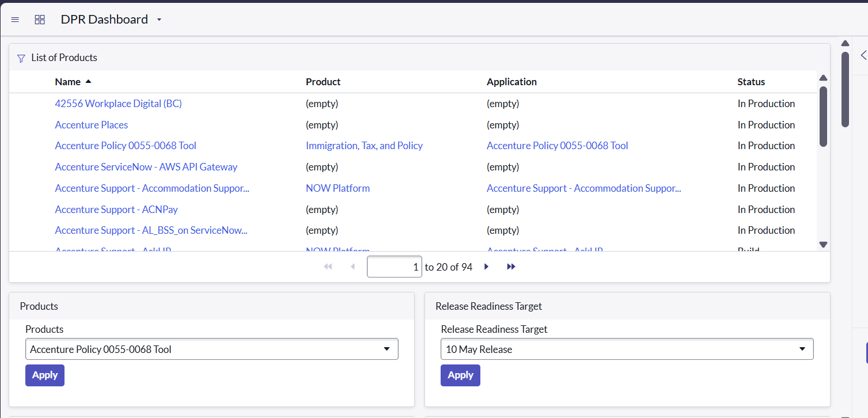Sort by the Status column header
Image resolution: width=868 pixels, height=418 pixels.
(x=751, y=82)
